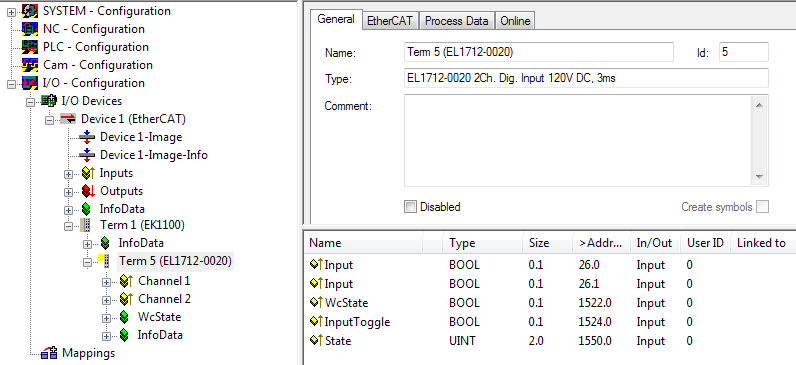796x365 pixels.
Task: Select the State UINT variable row
Action: point(550,341)
